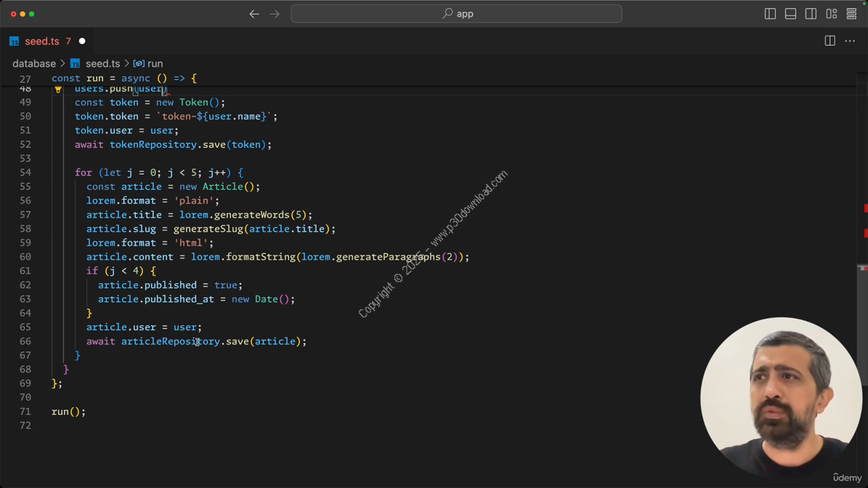Toggle secondary side bar layout icon
The width and height of the screenshot is (868, 488).
click(811, 14)
